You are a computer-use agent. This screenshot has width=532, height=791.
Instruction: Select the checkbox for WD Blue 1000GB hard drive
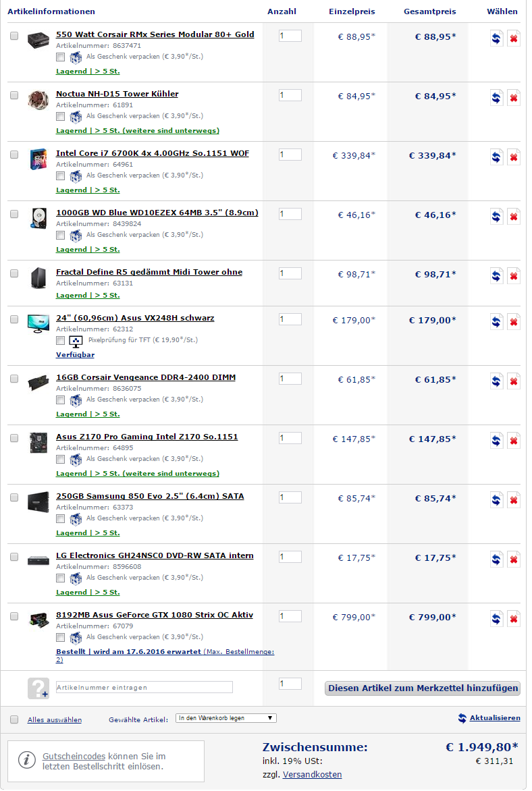14,214
